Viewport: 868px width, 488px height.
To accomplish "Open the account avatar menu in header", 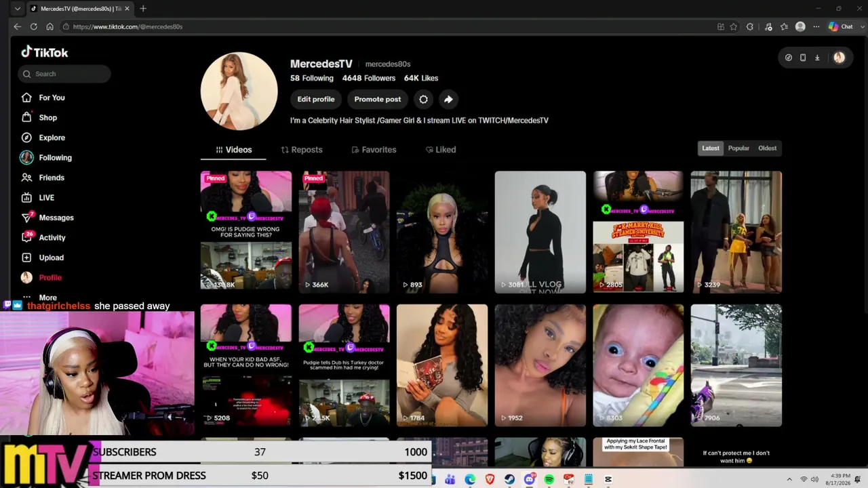I will (x=839, y=58).
